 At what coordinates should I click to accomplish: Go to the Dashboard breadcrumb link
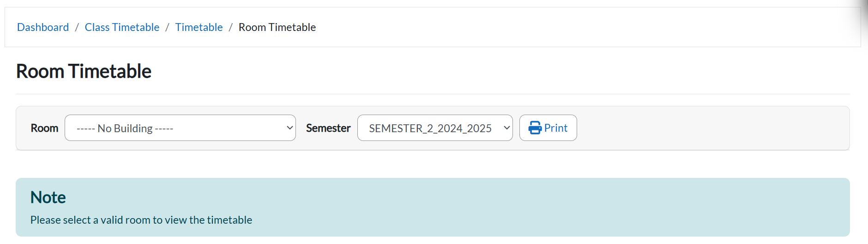43,27
